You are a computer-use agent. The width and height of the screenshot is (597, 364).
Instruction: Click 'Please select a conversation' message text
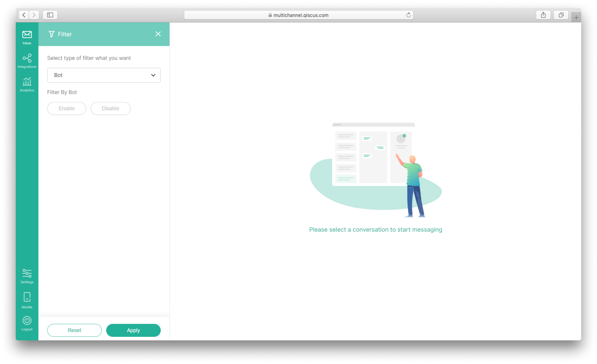376,230
